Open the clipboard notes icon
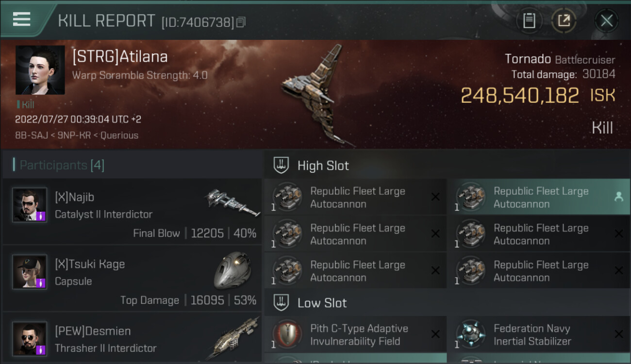631x364 pixels. [529, 21]
